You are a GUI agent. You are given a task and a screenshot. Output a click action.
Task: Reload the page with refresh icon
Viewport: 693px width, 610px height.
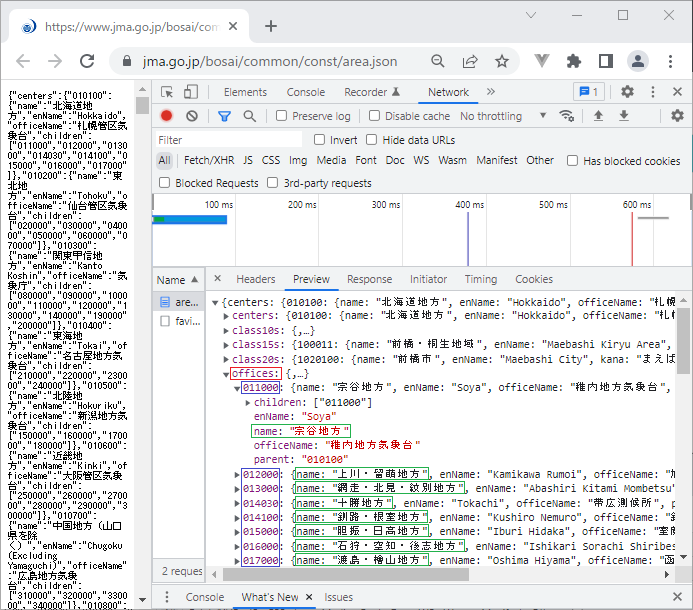coord(87,61)
